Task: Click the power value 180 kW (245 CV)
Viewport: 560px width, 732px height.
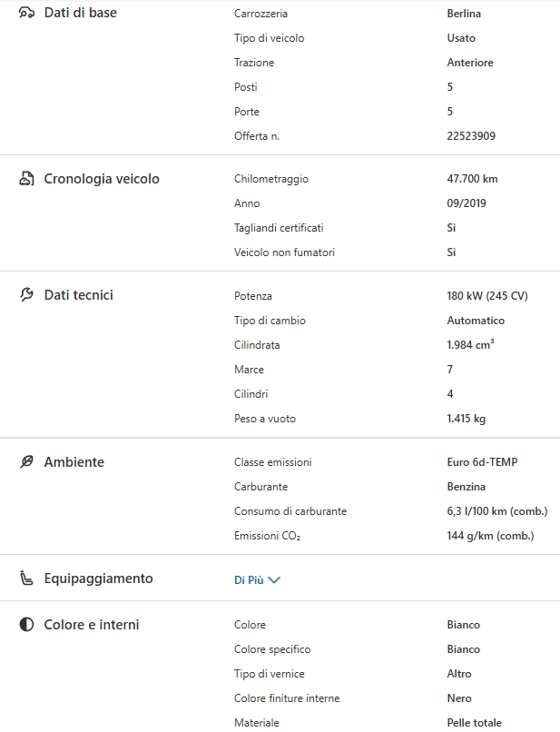Action: (x=486, y=296)
